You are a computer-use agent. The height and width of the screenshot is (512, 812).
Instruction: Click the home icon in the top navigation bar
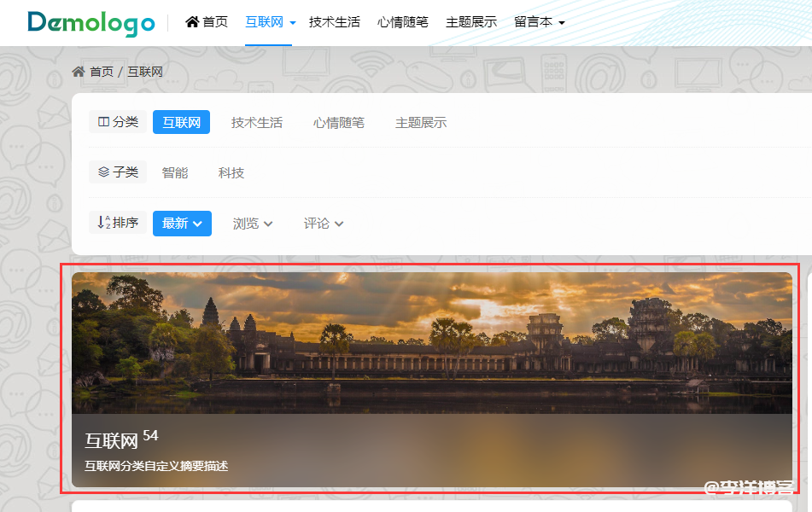[193, 21]
